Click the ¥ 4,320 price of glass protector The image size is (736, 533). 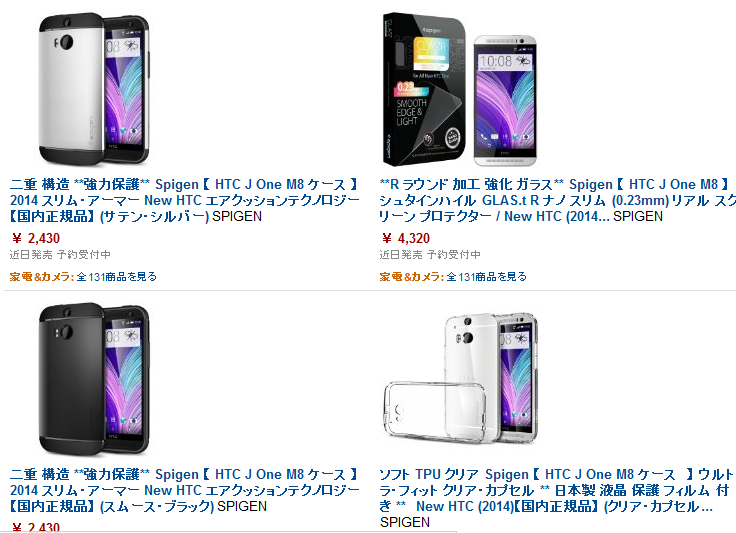[406, 238]
